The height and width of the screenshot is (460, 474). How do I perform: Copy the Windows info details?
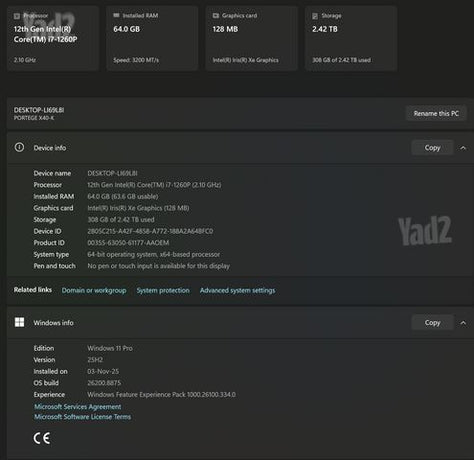click(x=432, y=323)
